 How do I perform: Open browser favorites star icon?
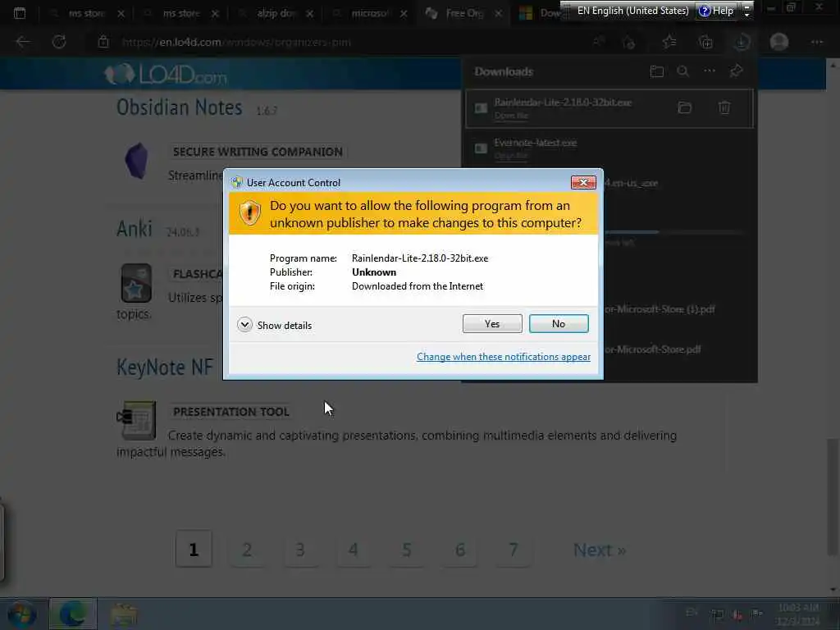(669, 42)
